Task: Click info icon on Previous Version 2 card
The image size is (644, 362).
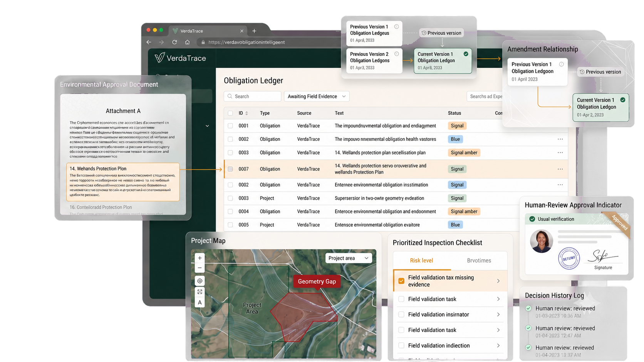Action: tap(396, 54)
